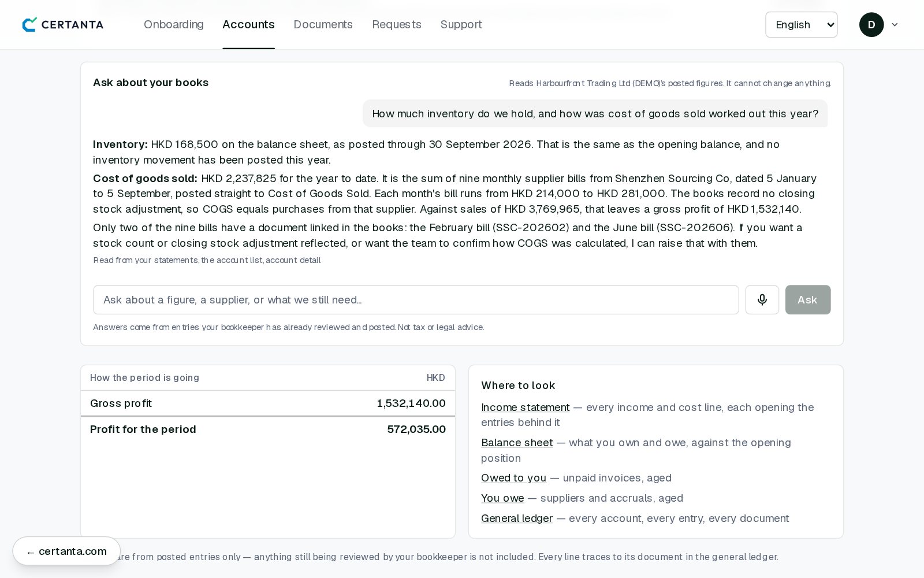Select the Accounts tab
Image resolution: width=924 pixels, height=578 pixels.
pyautogui.click(x=248, y=24)
